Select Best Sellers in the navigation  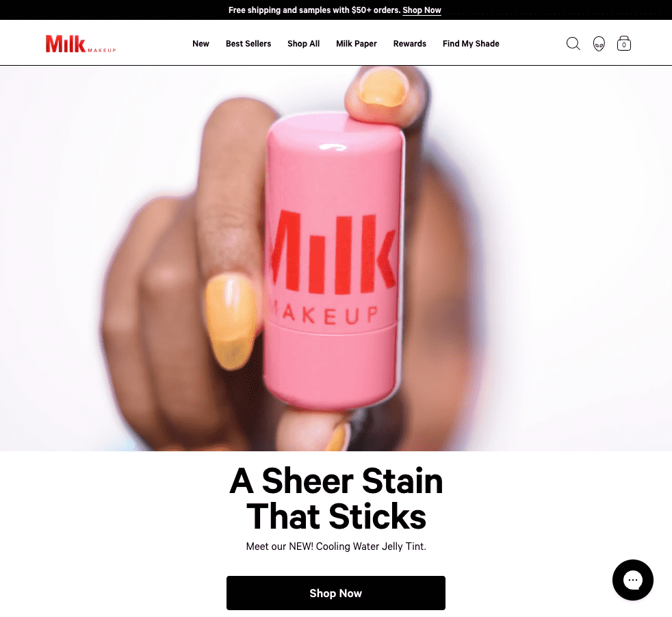pos(248,44)
